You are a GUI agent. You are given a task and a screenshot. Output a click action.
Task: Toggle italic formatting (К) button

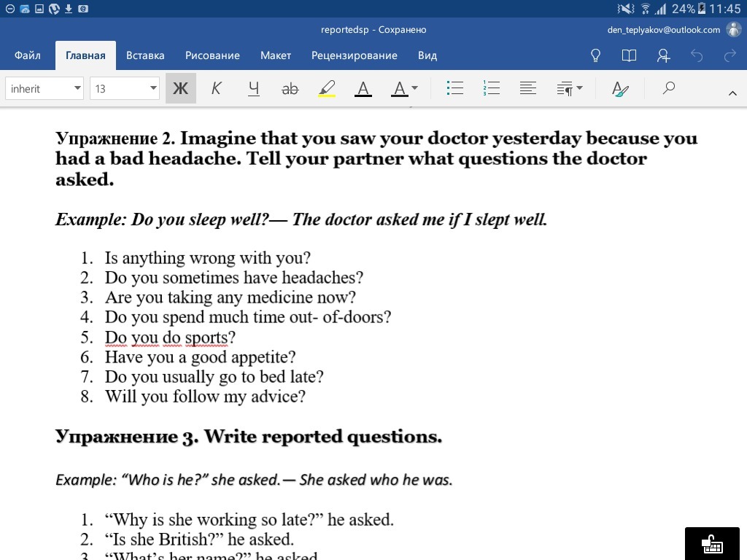coord(217,89)
